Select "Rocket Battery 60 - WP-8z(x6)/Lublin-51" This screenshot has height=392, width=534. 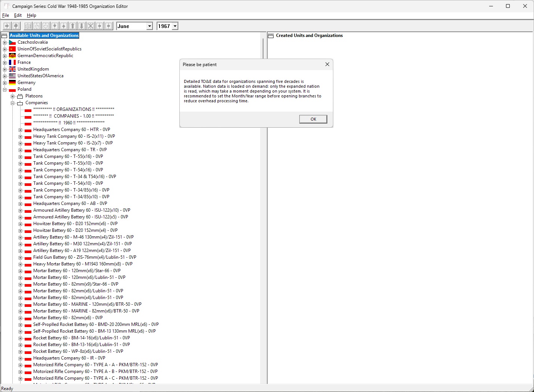tap(78, 351)
